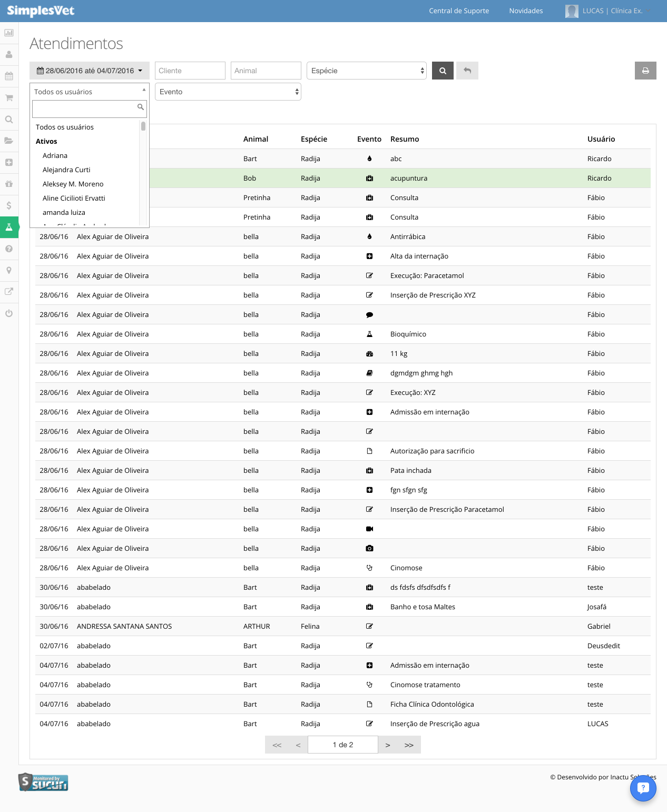Viewport: 667px width, 812px height.
Task: Expand the Espécie dropdown
Action: (x=367, y=71)
